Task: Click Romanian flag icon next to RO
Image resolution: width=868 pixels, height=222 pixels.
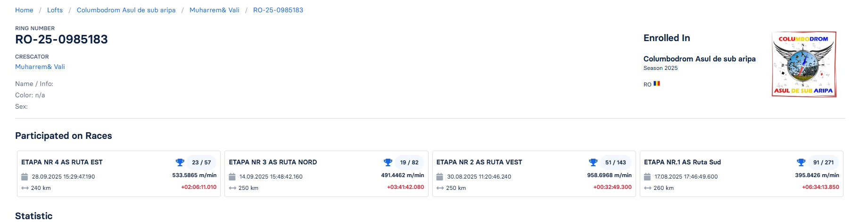Action: point(657,84)
